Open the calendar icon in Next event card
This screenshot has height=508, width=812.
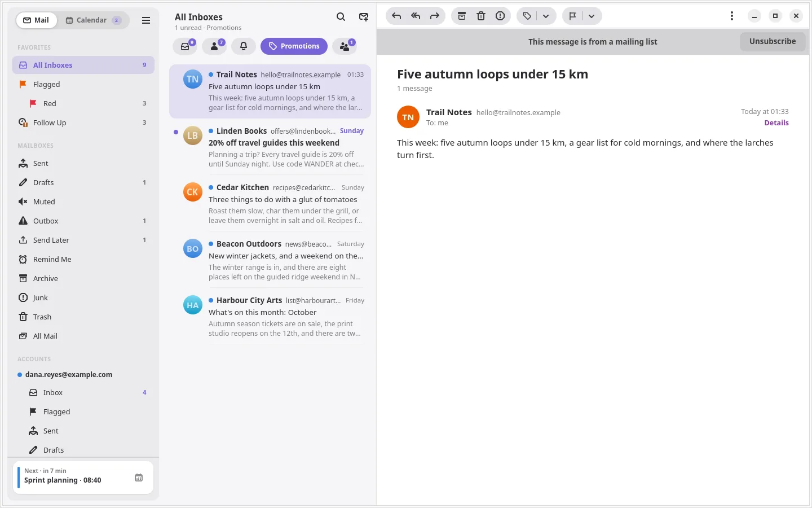point(139,478)
